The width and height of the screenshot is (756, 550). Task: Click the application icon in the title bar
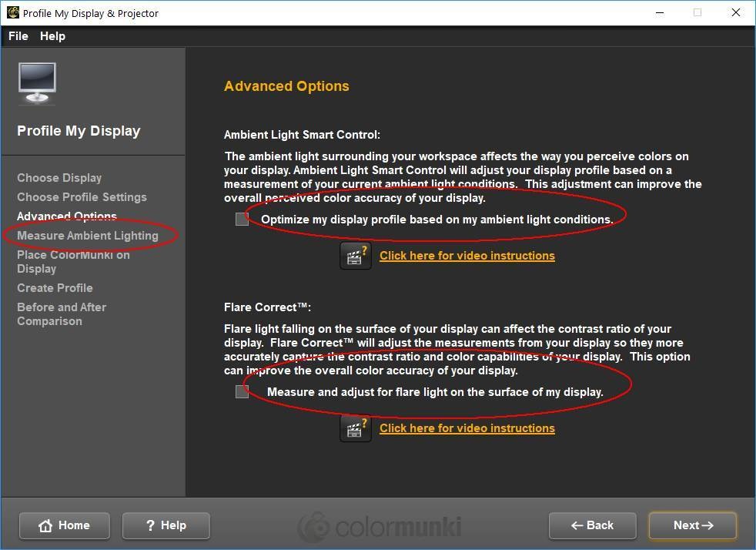pos(13,12)
